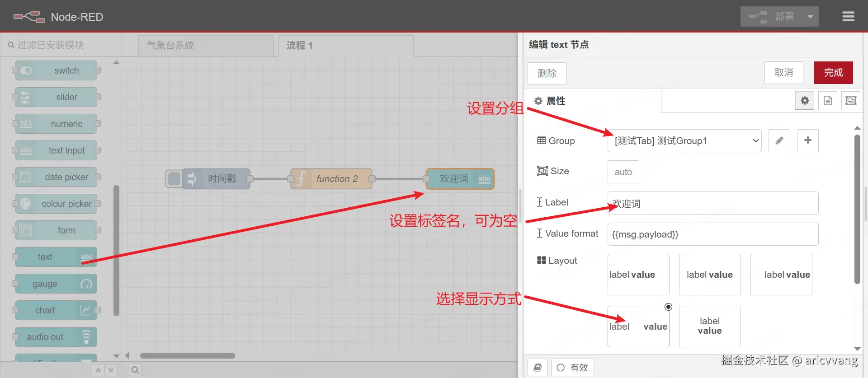Viewport: 868px width, 378px height.
Task: Click the canvas search magnifier icon
Action: coord(135,370)
